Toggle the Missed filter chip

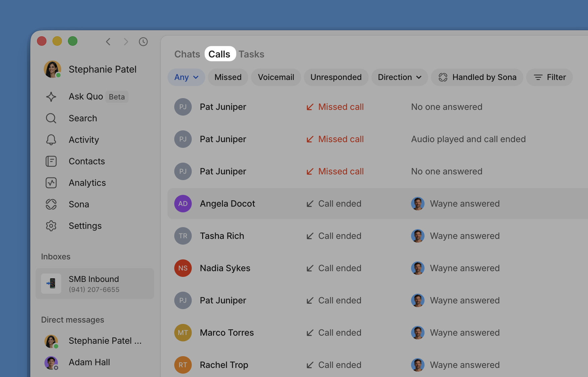click(228, 77)
